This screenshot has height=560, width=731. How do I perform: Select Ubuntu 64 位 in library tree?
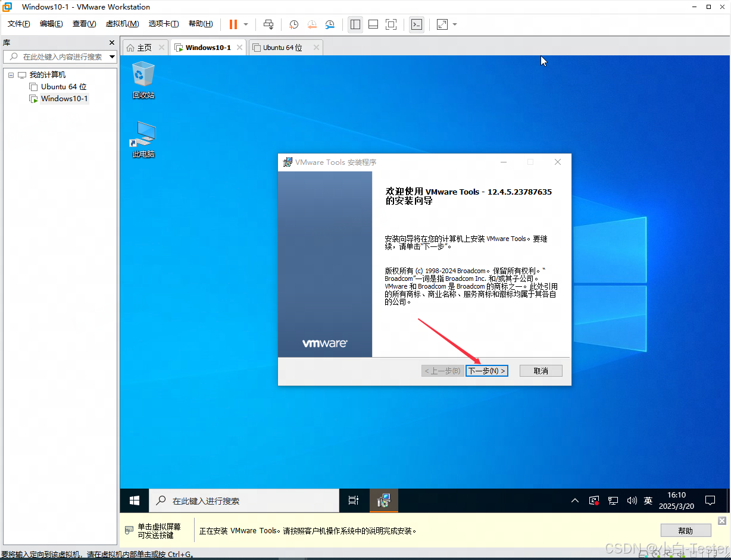64,87
